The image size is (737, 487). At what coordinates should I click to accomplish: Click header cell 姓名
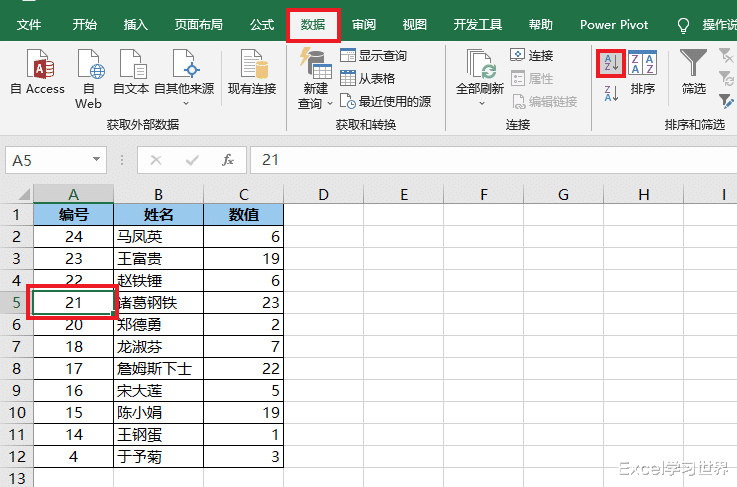click(158, 215)
